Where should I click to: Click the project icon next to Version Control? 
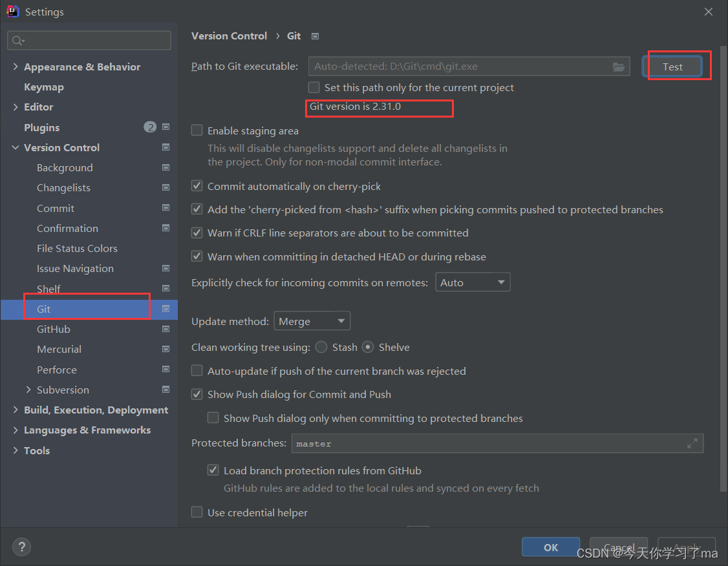tap(166, 147)
